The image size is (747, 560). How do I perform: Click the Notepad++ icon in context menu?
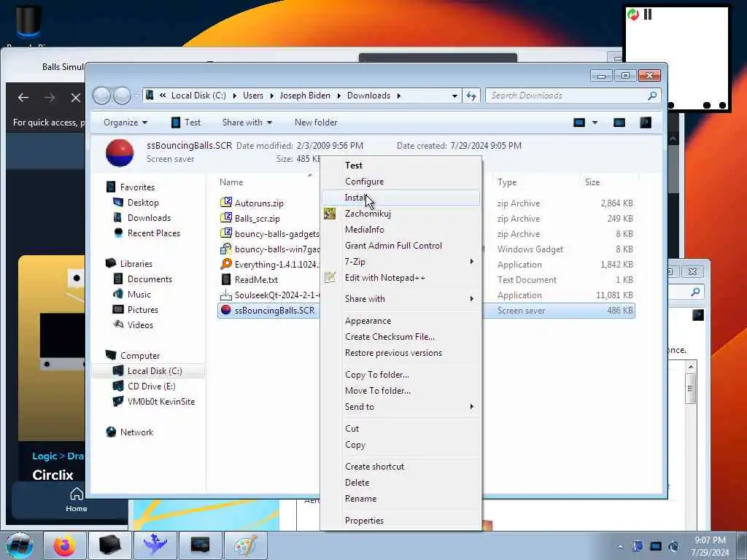(330, 277)
